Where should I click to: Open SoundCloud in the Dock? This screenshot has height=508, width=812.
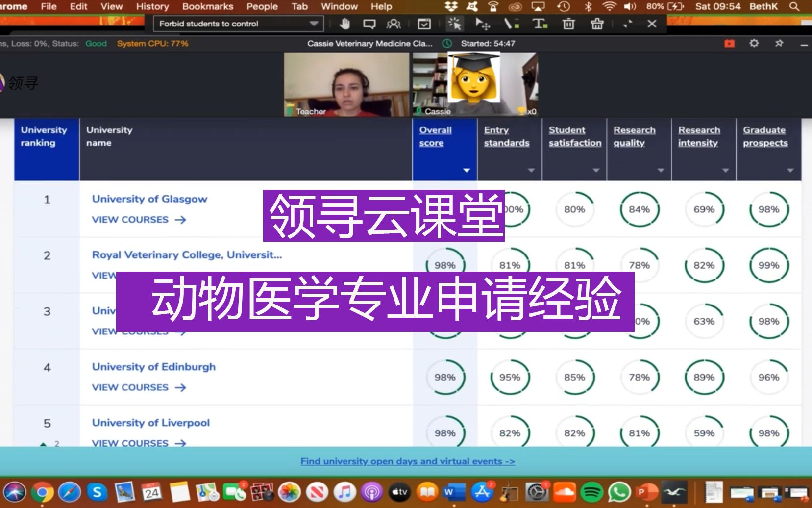point(564,492)
